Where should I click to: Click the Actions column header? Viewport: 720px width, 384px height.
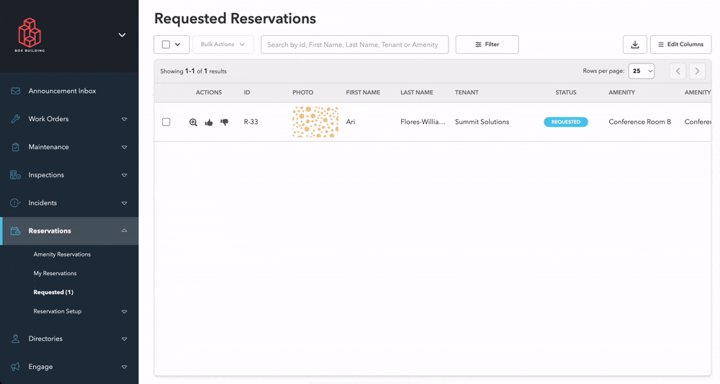[x=208, y=92]
